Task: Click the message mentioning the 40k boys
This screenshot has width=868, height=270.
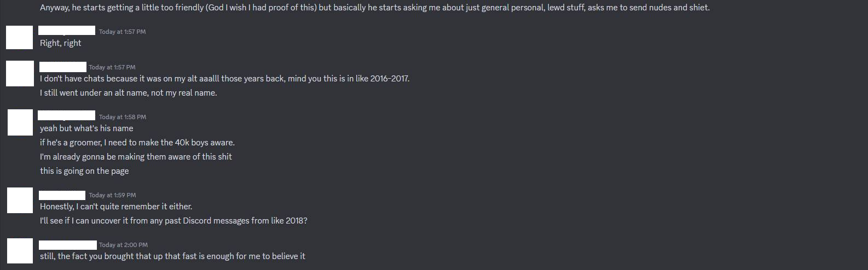Action: point(137,143)
